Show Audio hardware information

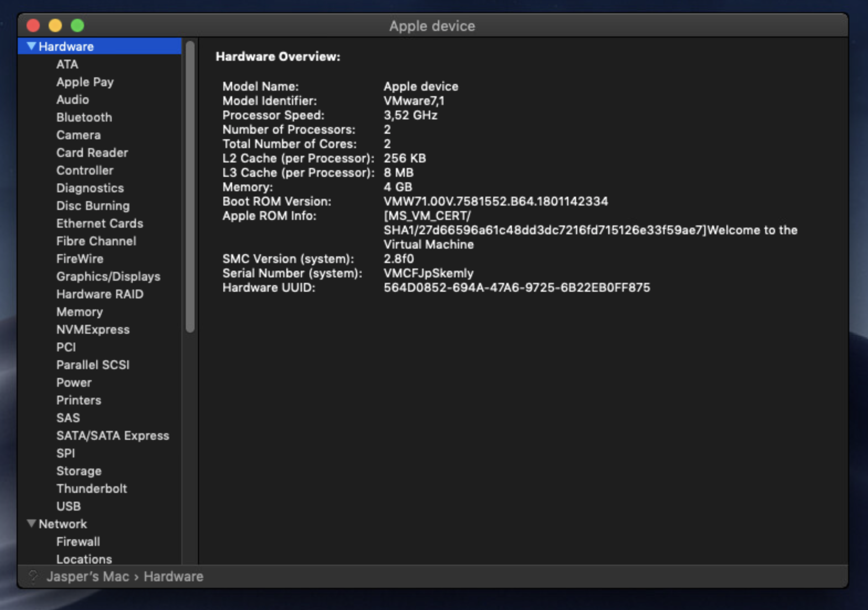point(72,99)
